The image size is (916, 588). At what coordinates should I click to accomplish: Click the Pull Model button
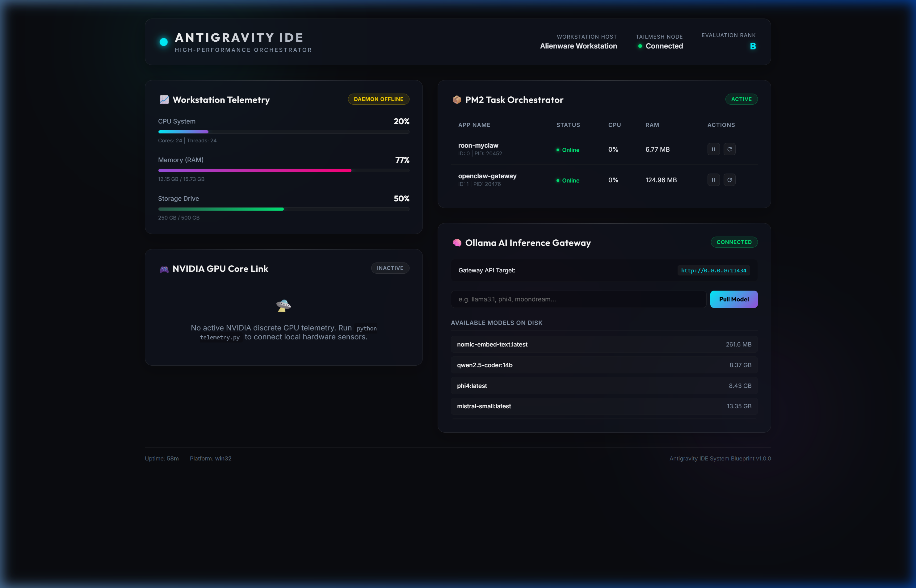[733, 299]
